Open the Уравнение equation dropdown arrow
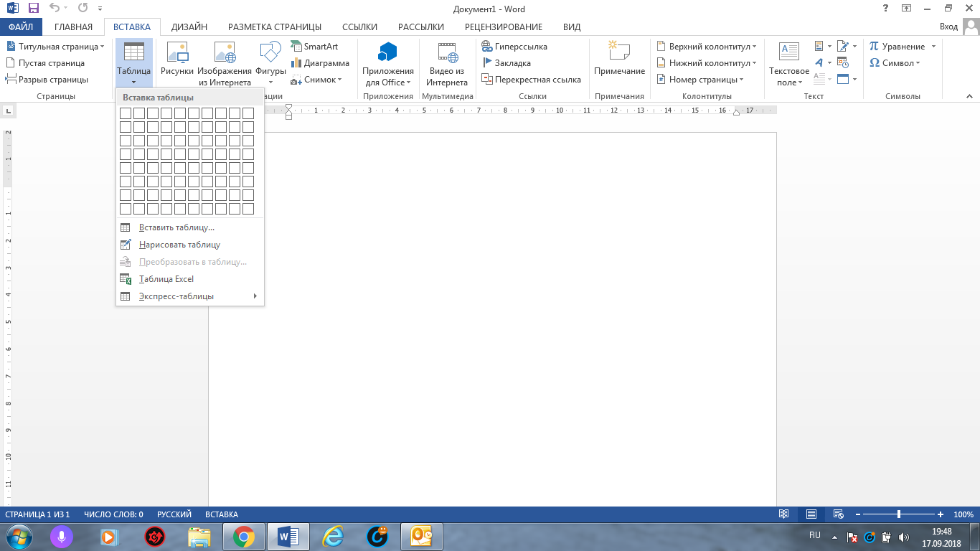This screenshot has height=551, width=980. pyautogui.click(x=933, y=47)
